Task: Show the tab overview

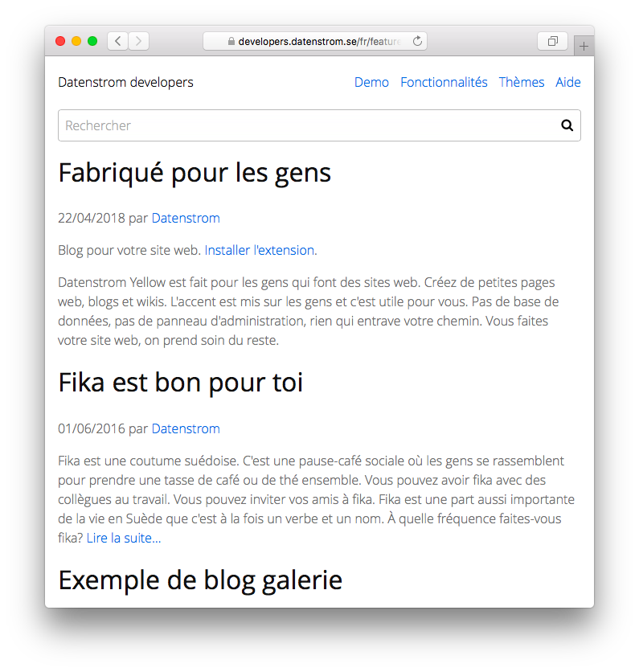Action: (552, 41)
